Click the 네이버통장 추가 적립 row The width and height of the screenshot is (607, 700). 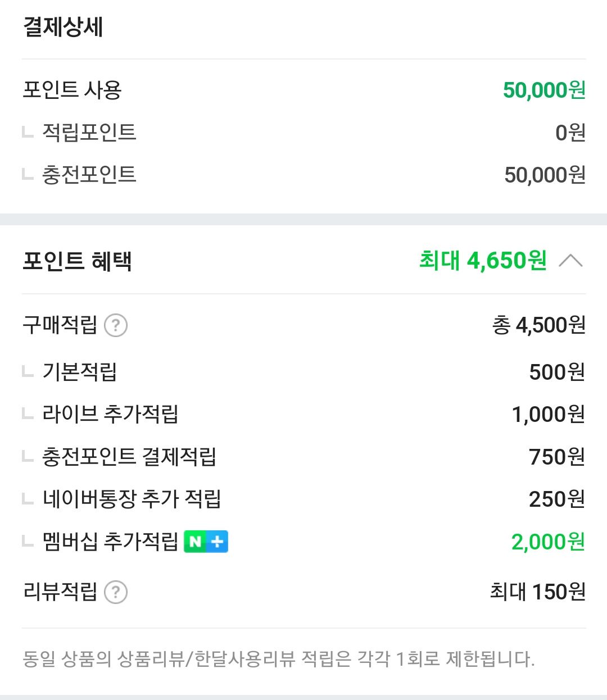tap(132, 499)
